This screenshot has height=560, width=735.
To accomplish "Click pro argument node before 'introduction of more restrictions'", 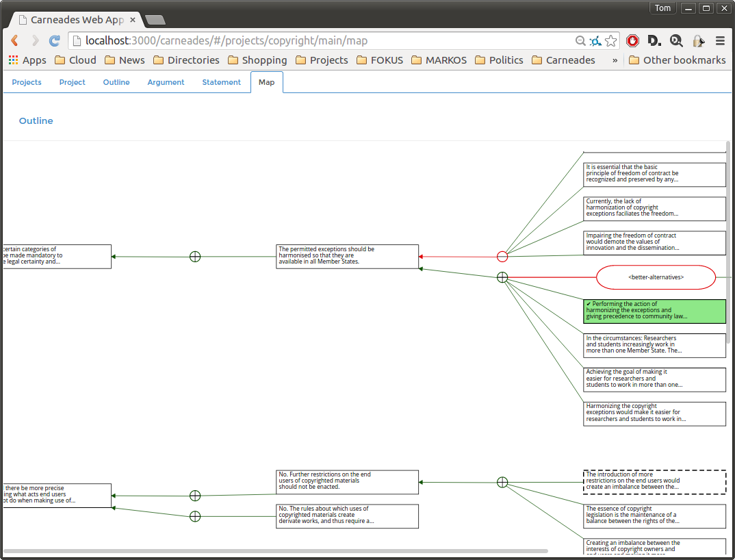I will 502,482.
